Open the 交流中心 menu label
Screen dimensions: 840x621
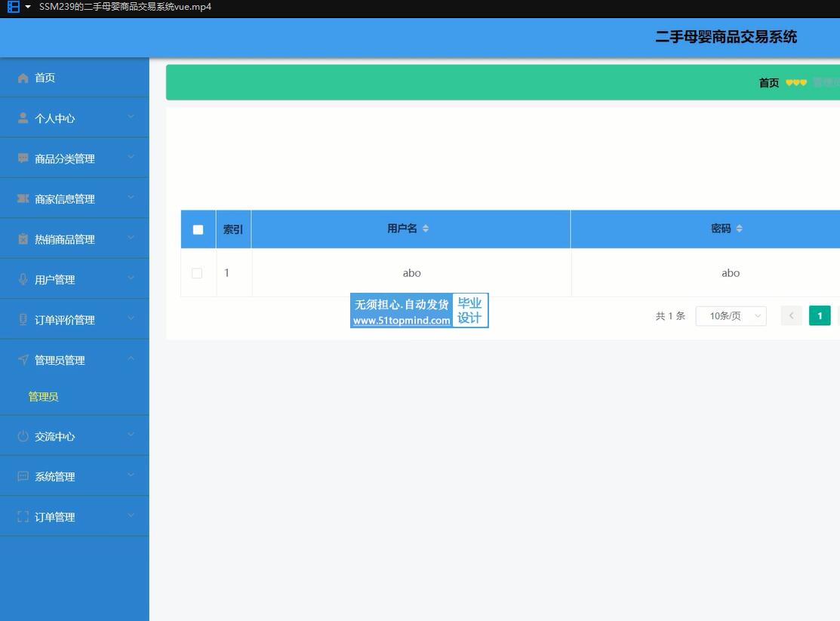coord(54,437)
